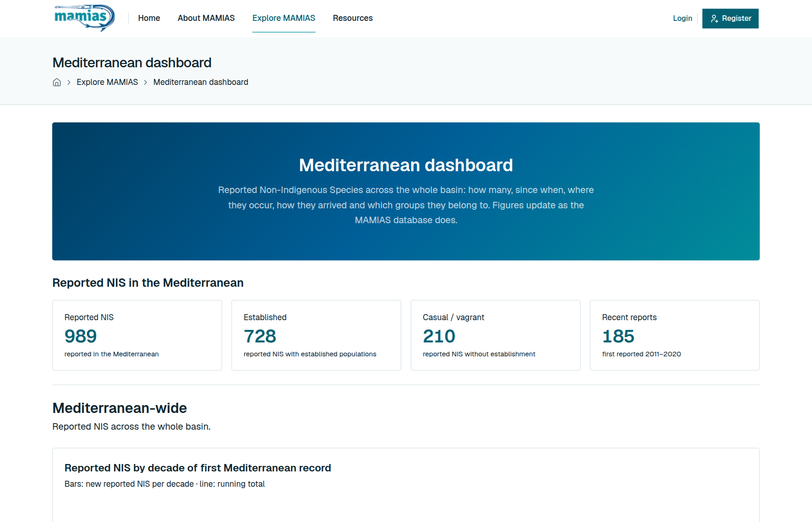Viewport: 812px width, 522px height.
Task: Click Explore MAMIAS breadcrumb link
Action: click(107, 82)
